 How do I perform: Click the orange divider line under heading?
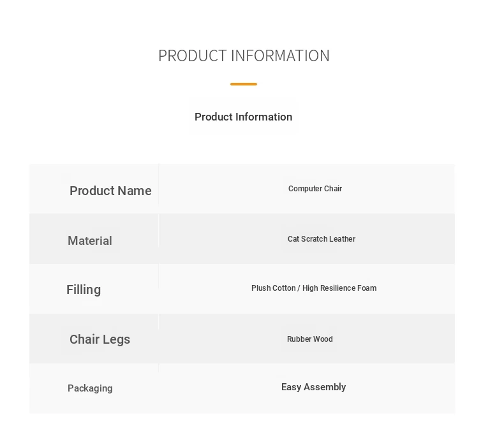pyautogui.click(x=244, y=84)
